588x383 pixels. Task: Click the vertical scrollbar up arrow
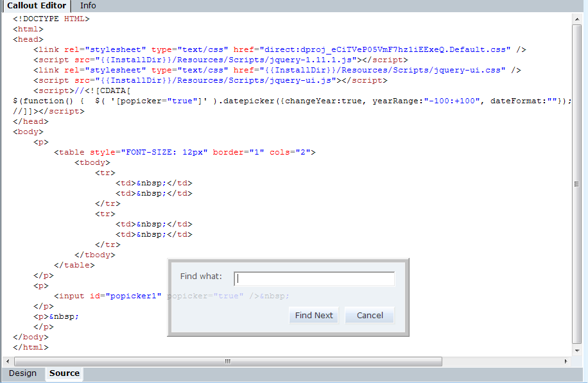pos(576,19)
